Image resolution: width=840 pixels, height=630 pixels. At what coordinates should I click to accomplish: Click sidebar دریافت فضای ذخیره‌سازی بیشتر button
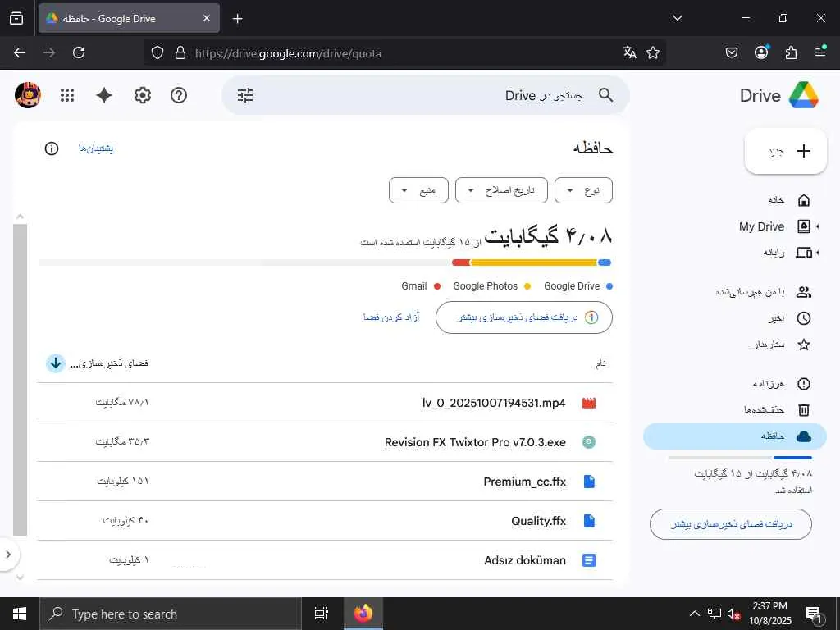731,524
